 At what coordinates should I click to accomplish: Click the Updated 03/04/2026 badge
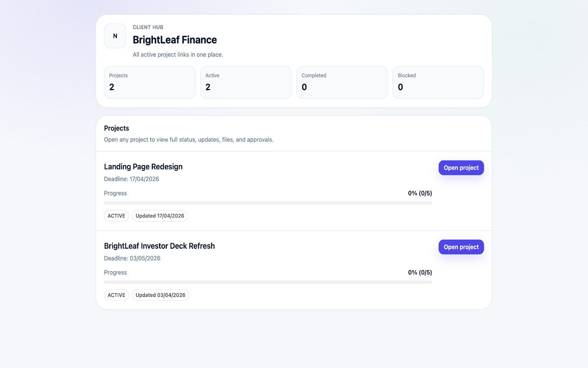pos(160,295)
